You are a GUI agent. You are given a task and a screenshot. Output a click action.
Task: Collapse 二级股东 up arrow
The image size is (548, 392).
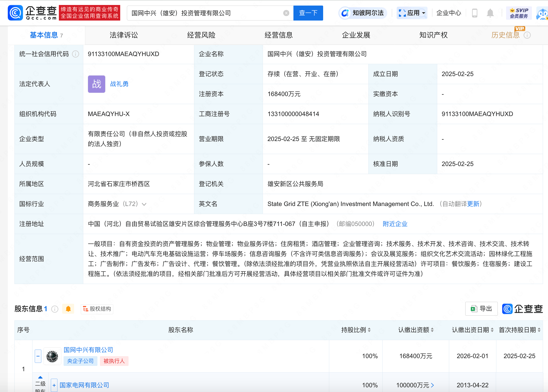tap(40, 377)
